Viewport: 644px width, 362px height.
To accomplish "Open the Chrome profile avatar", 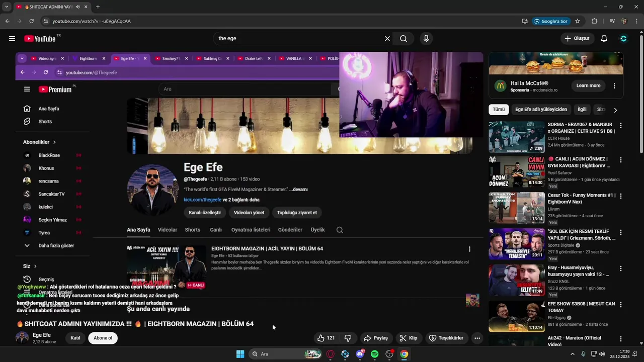I will click(x=624, y=21).
